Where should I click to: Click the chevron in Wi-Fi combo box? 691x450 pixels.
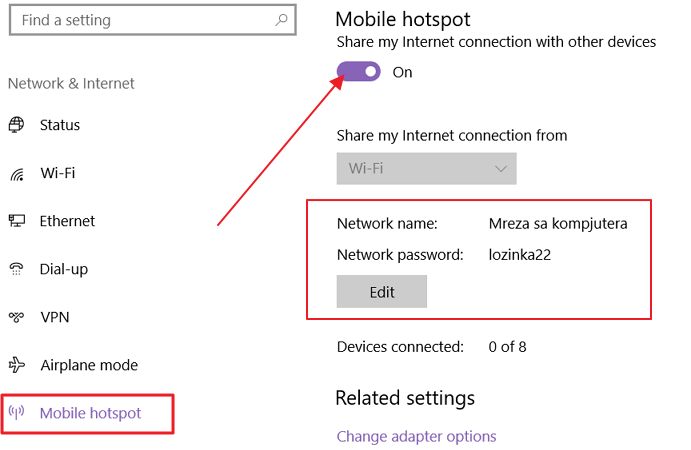(x=501, y=169)
